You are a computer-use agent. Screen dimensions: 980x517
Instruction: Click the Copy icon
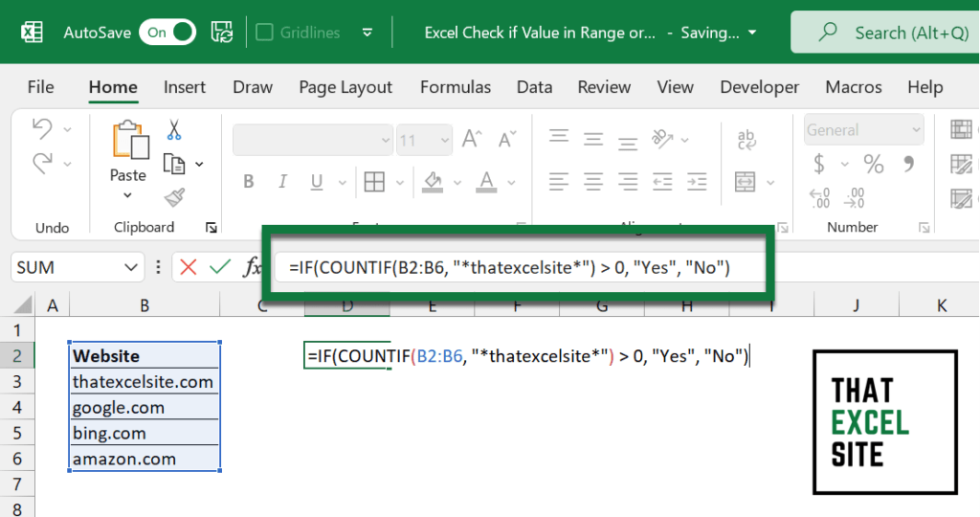click(x=174, y=164)
